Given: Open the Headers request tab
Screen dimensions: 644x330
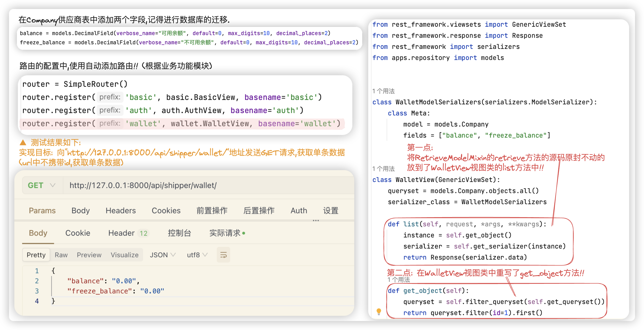Looking at the screenshot, I should pos(120,210).
